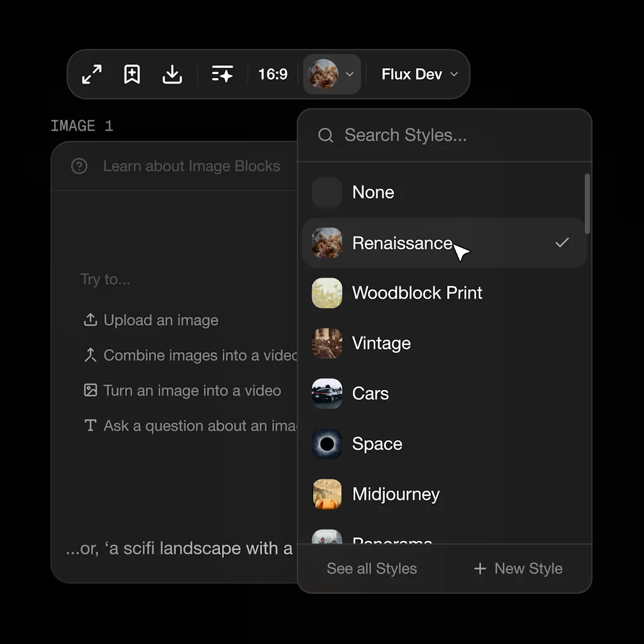This screenshot has width=644, height=644.
Task: Click the expand fullscreen arrows icon
Action: [x=92, y=74]
